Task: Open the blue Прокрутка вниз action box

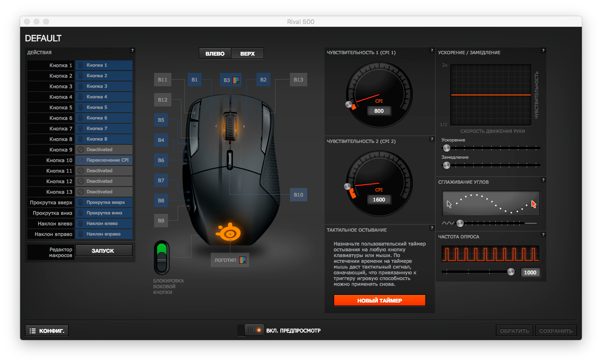Action: 104,213
